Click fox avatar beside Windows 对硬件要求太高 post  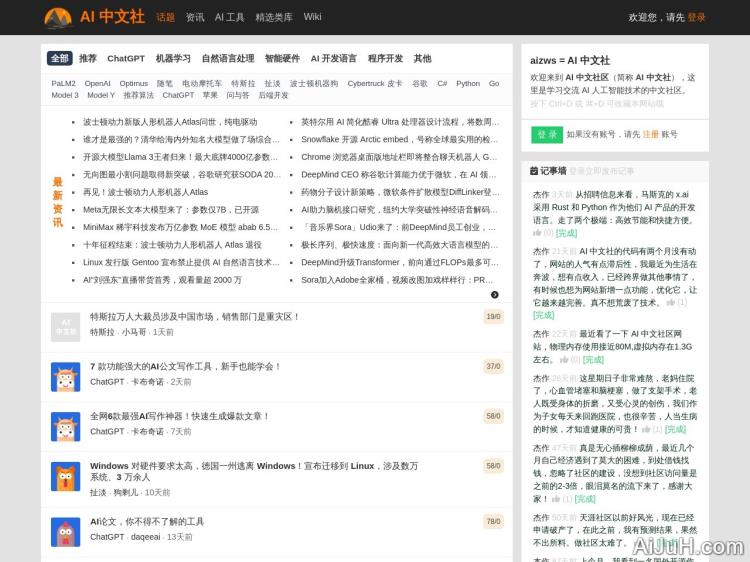click(66, 476)
